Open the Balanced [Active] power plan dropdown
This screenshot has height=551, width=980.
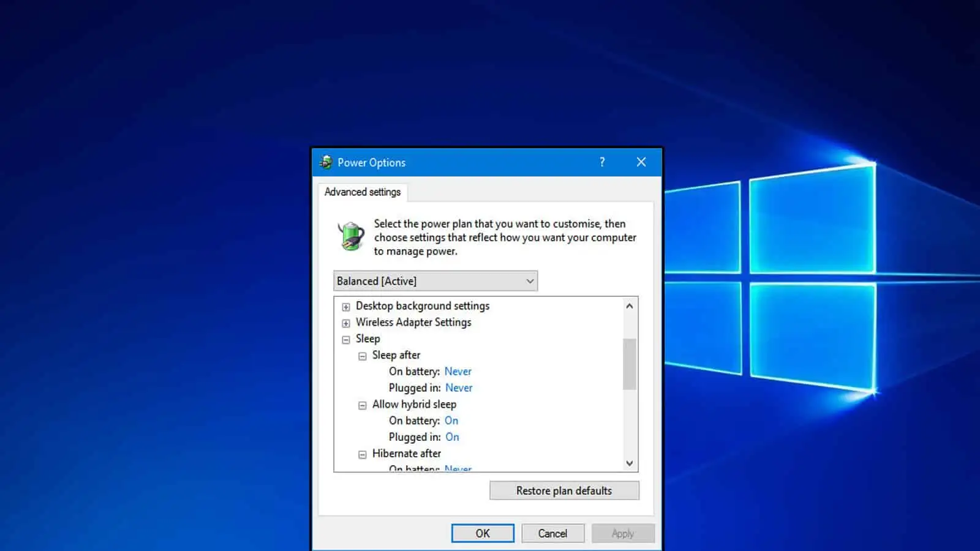pyautogui.click(x=435, y=281)
